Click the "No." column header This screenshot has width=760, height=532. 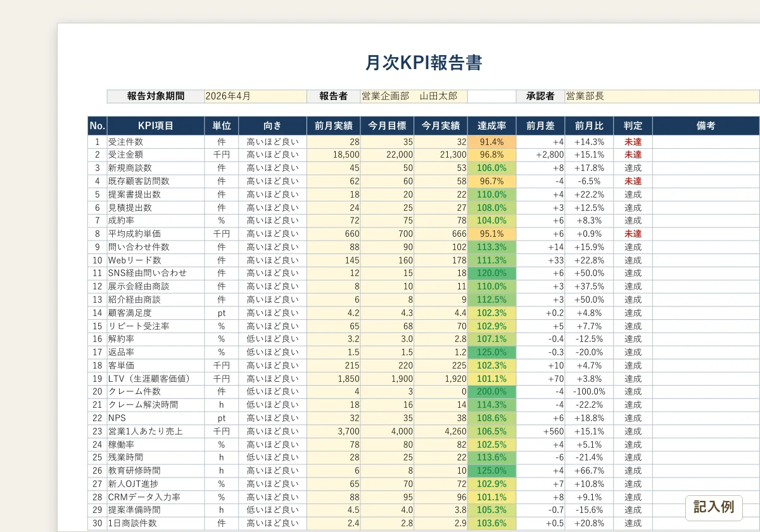pos(98,125)
